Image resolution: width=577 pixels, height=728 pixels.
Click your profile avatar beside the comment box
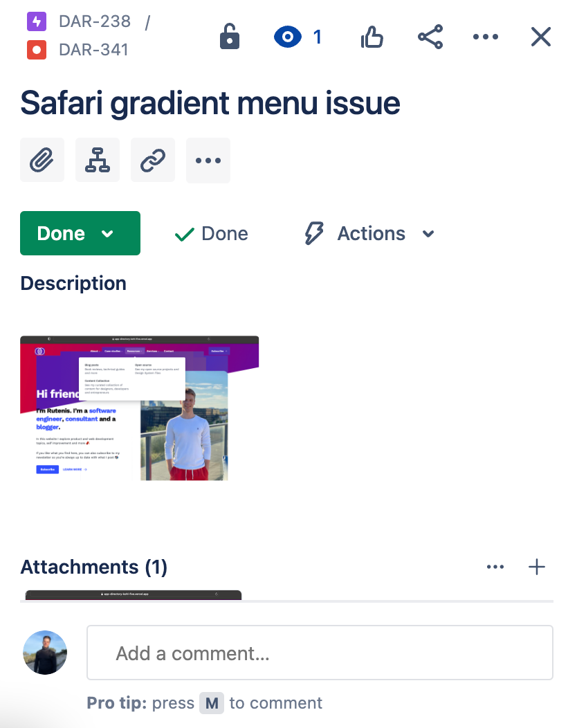point(44,653)
